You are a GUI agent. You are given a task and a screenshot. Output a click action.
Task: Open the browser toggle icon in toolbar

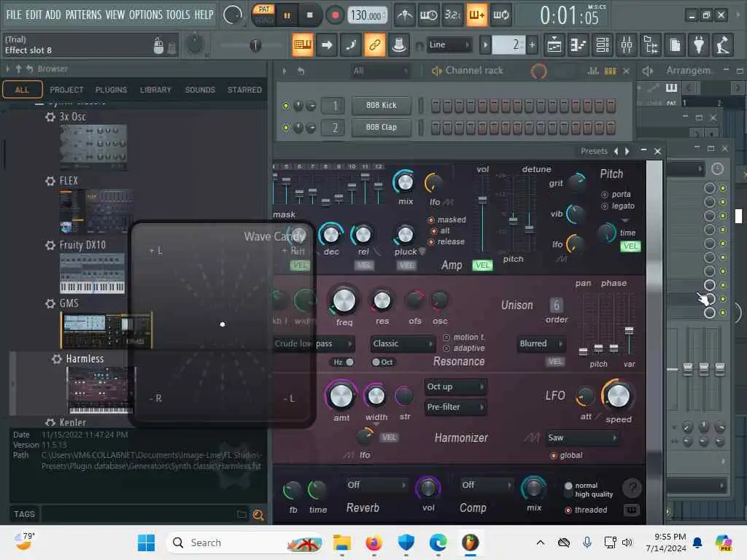651,45
